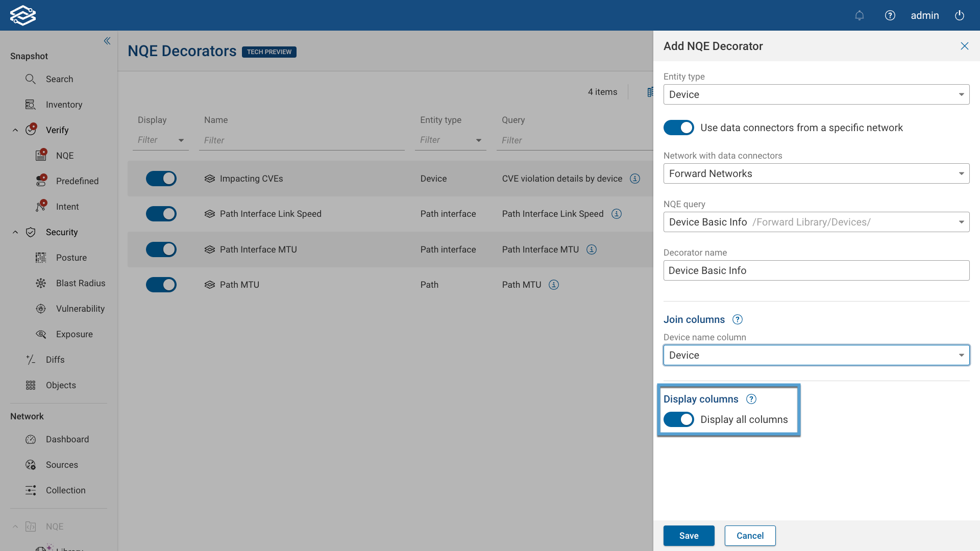The image size is (980, 551).
Task: Open the NQE query dropdown
Action: coord(816,222)
